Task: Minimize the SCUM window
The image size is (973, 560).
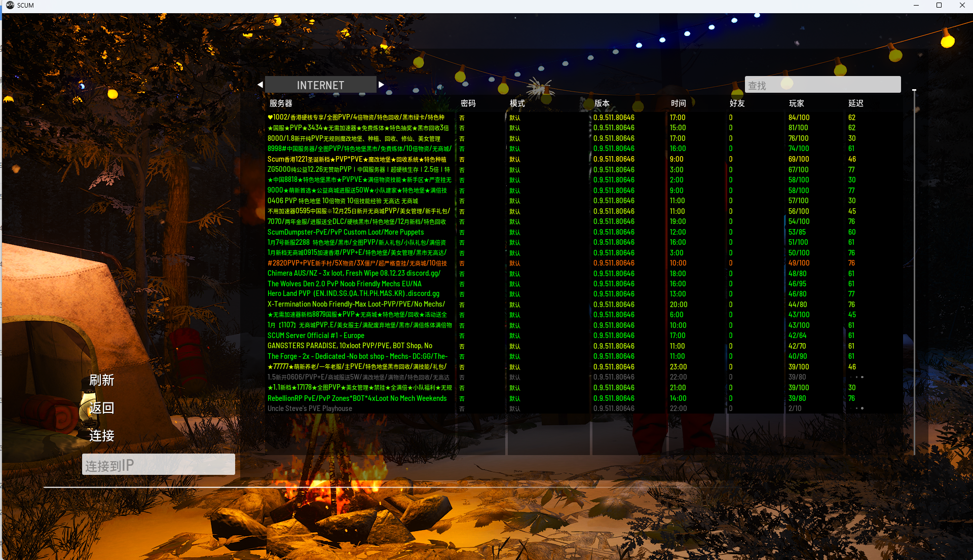Action: click(916, 5)
